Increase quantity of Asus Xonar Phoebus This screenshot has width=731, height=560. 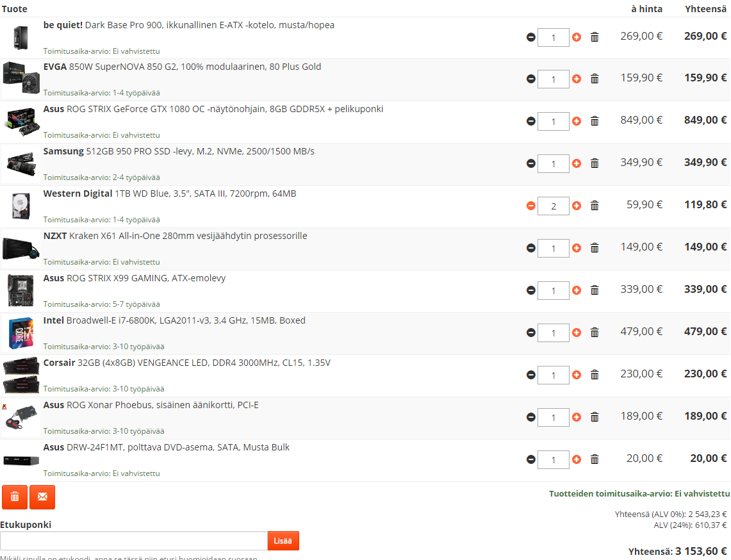click(x=577, y=417)
